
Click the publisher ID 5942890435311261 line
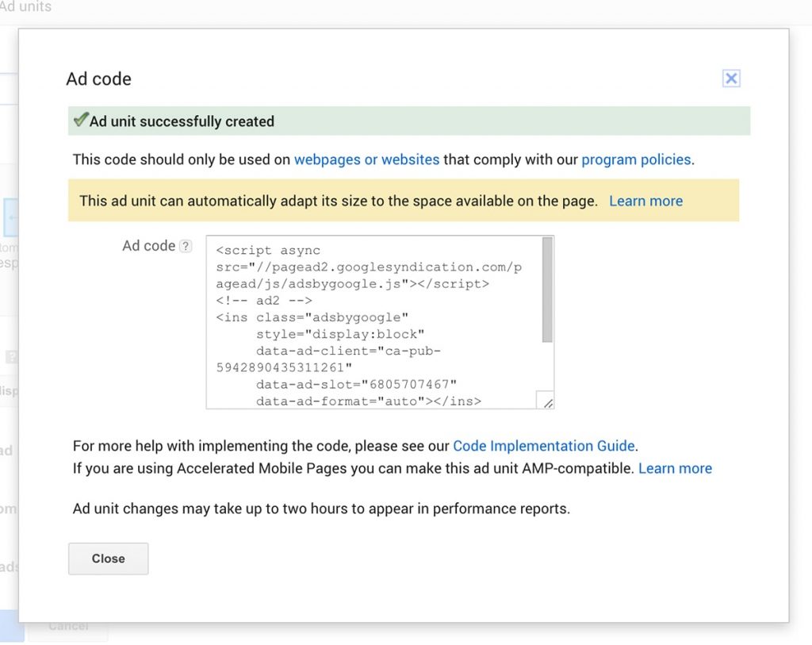[x=285, y=368]
